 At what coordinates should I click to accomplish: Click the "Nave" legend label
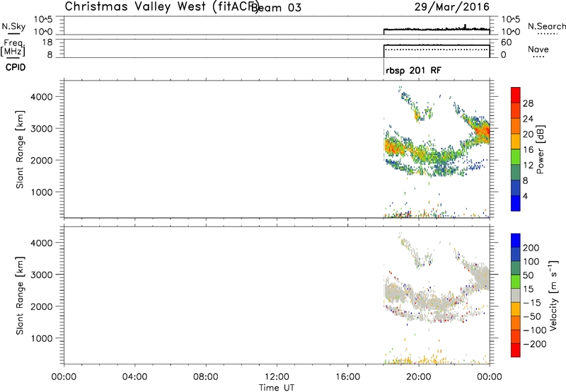point(538,49)
